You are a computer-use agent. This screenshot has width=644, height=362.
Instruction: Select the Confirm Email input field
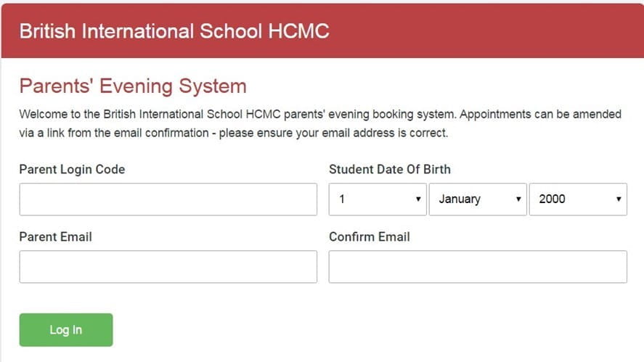pyautogui.click(x=477, y=267)
